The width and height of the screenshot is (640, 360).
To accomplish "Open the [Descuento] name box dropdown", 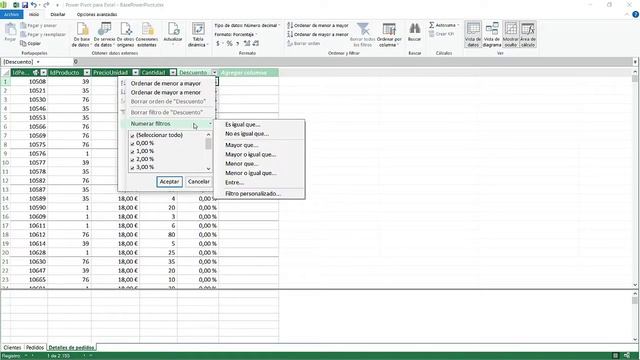I will pos(38,62).
